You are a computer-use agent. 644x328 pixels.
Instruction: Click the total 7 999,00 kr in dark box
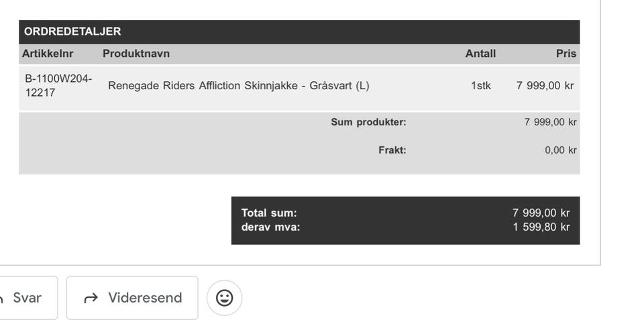(541, 213)
